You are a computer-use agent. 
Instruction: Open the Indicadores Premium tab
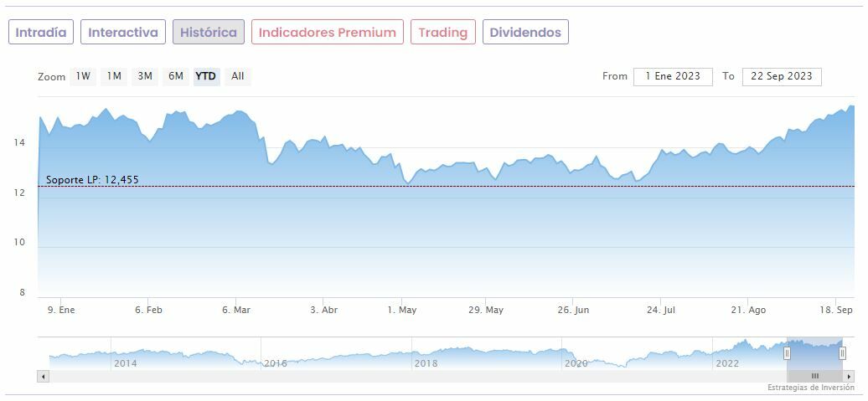[328, 33]
